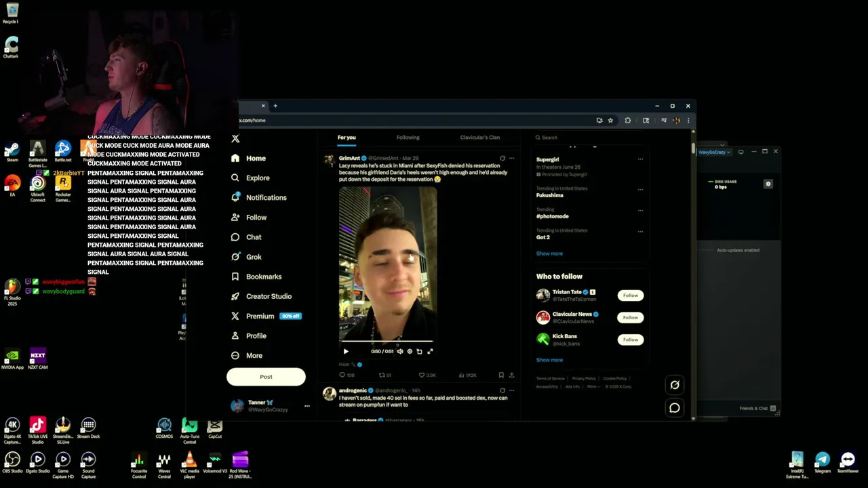This screenshot has height=488, width=868.
Task: Open X logo home icon in sidebar
Action: 235,138
